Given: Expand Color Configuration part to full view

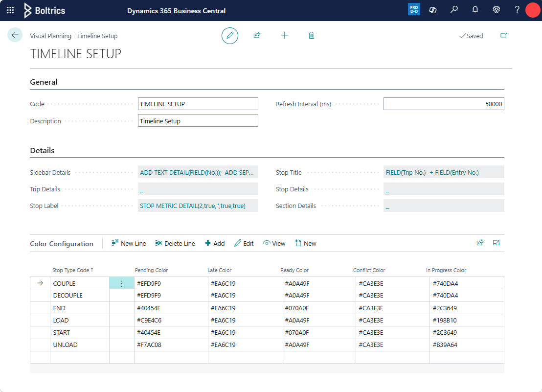Looking at the screenshot, I should pyautogui.click(x=496, y=243).
